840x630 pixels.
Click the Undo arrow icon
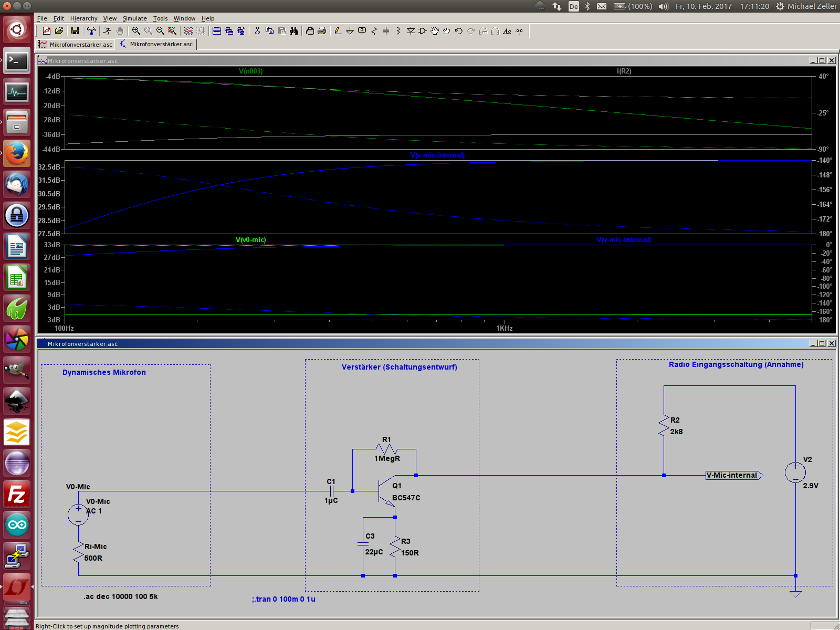[x=459, y=31]
